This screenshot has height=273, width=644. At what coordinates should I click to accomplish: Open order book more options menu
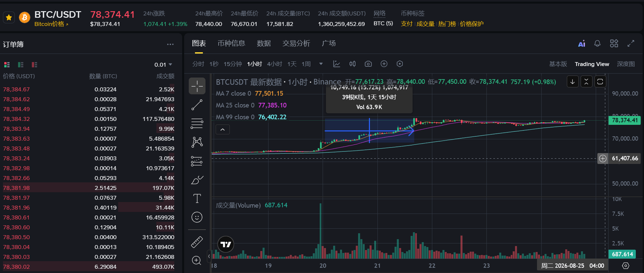point(170,44)
